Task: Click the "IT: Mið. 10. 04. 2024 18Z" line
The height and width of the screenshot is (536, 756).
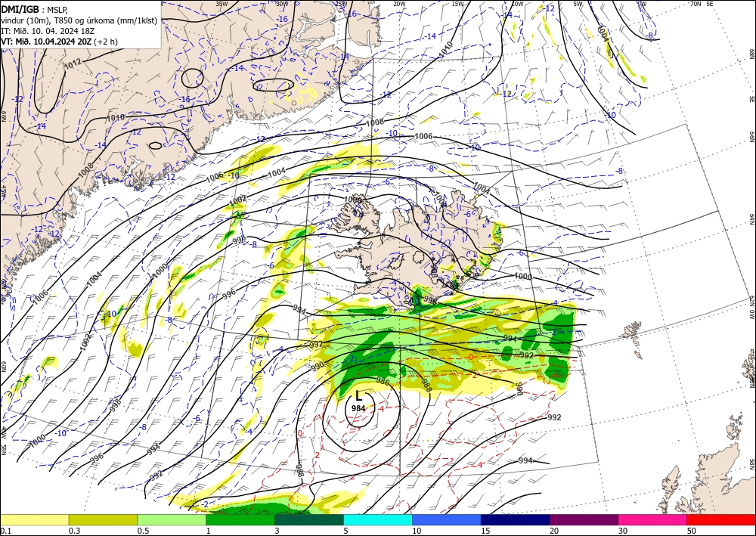Action: point(48,31)
